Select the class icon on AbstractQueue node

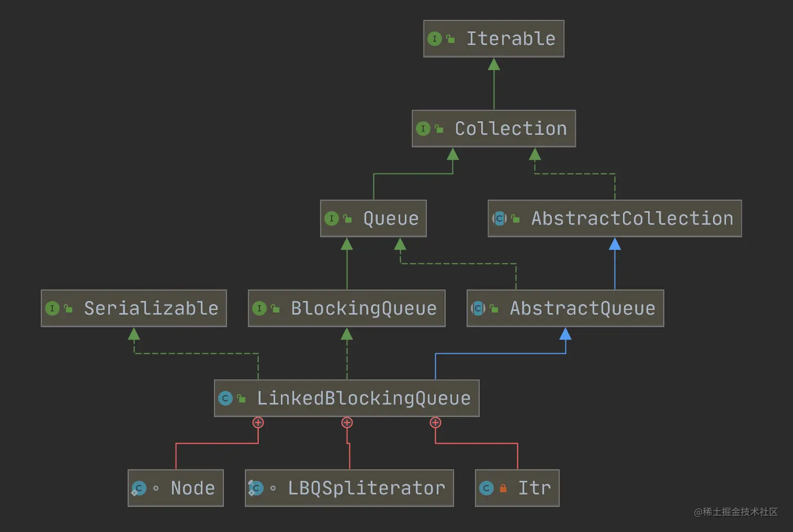[478, 308]
